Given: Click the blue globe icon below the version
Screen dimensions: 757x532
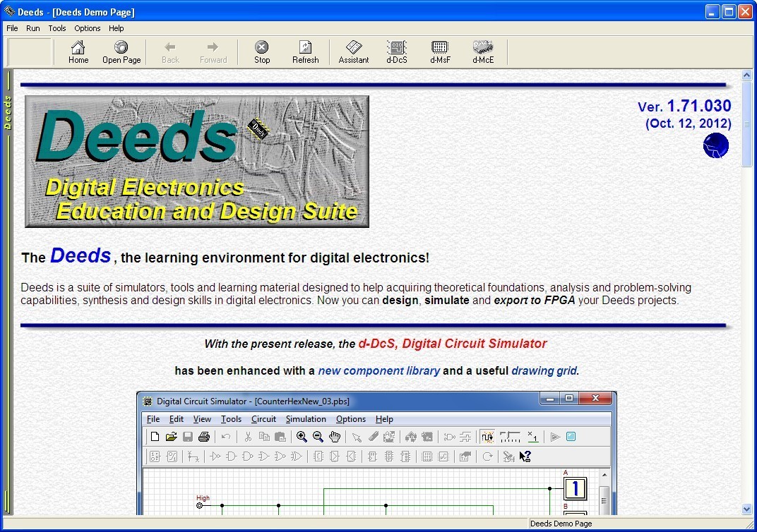Looking at the screenshot, I should pos(715,145).
